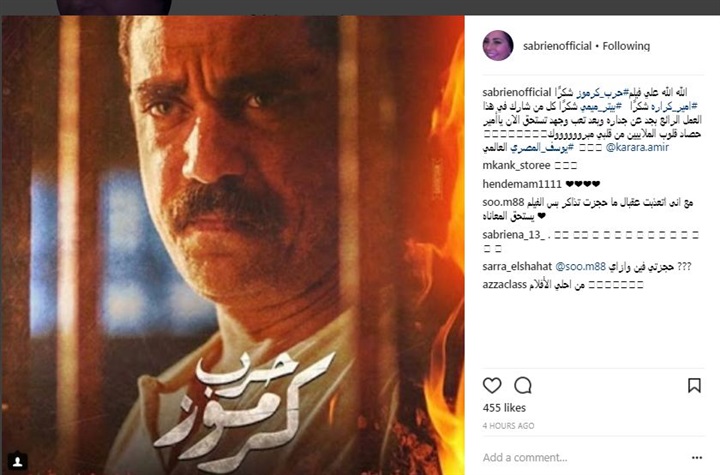Open sabrienofficial's profile picture
The height and width of the screenshot is (475, 720).
498,45
